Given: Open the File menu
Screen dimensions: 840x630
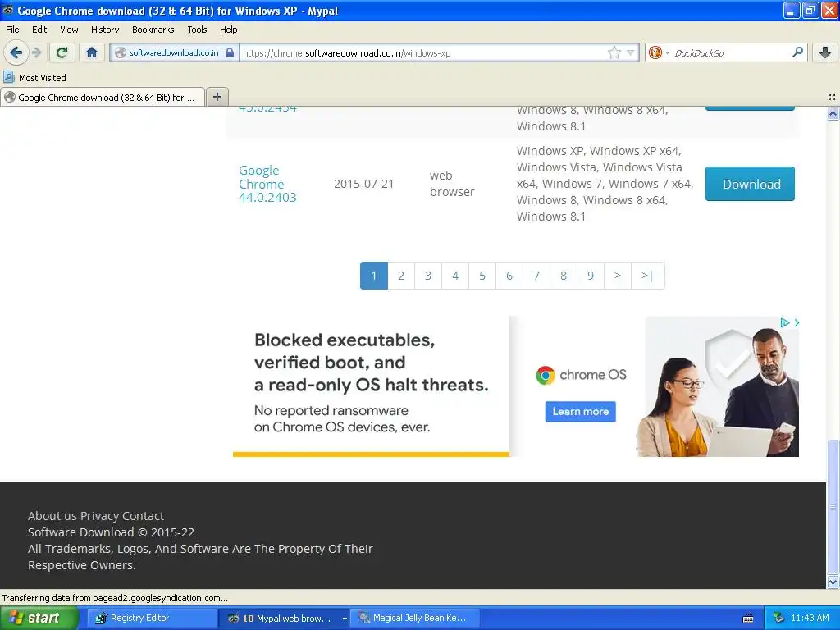Looking at the screenshot, I should pos(12,30).
